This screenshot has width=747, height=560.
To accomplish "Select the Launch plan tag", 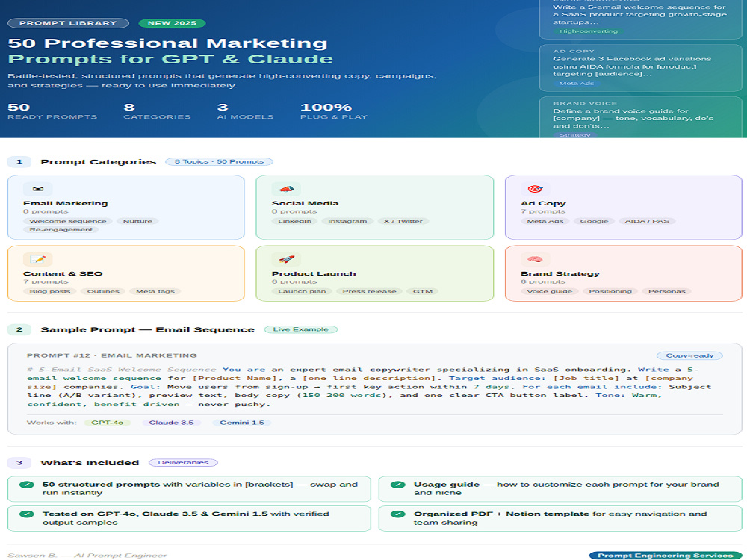I will click(302, 291).
